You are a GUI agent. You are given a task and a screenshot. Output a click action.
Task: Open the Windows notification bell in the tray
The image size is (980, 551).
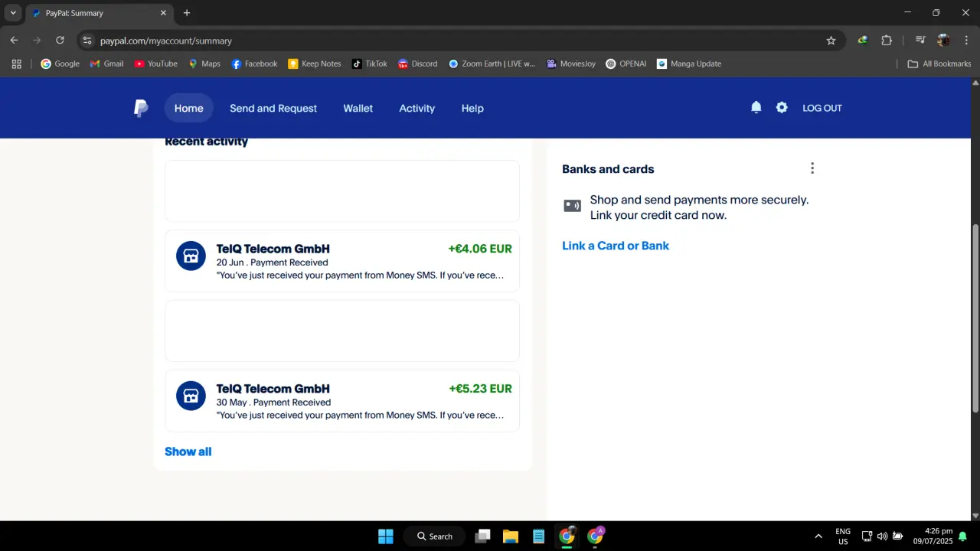pyautogui.click(x=963, y=536)
